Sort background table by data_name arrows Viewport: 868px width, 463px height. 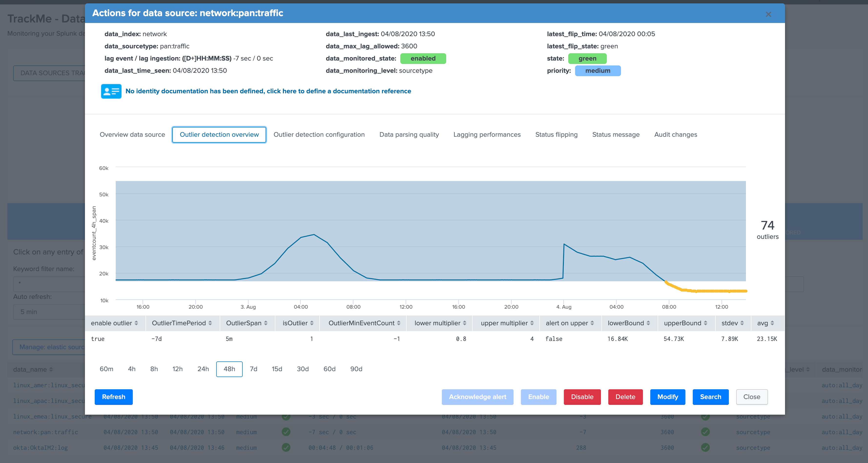tap(51, 369)
